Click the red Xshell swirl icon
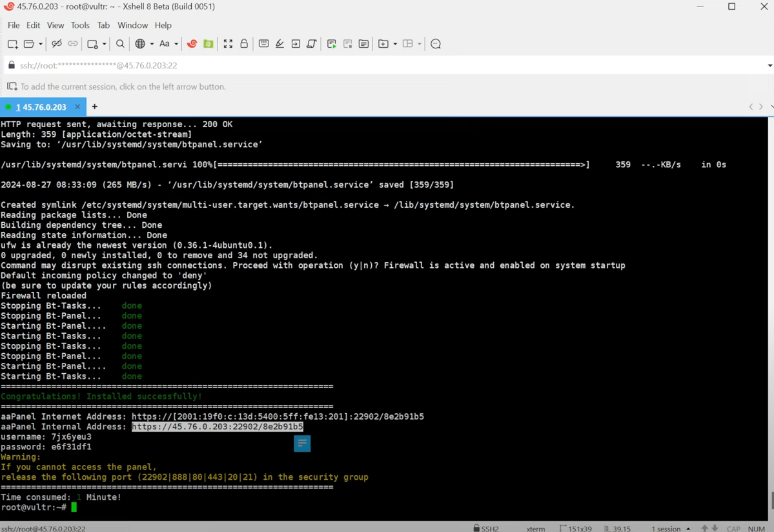 click(192, 44)
